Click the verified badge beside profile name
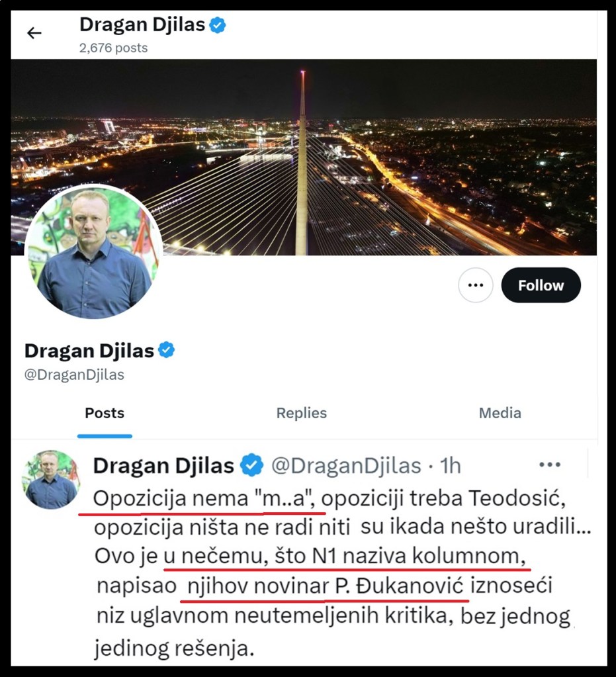The image size is (616, 677). point(166,350)
